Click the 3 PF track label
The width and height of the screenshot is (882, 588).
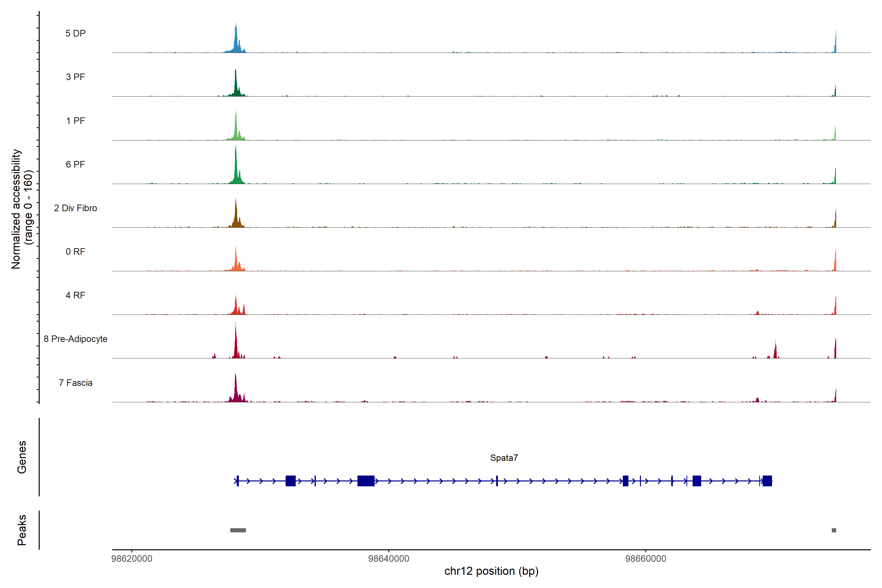(75, 77)
